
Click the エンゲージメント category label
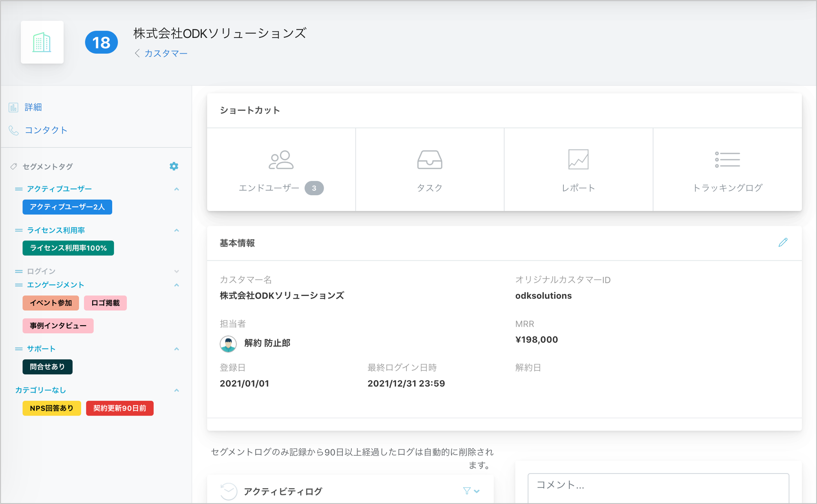tap(55, 285)
